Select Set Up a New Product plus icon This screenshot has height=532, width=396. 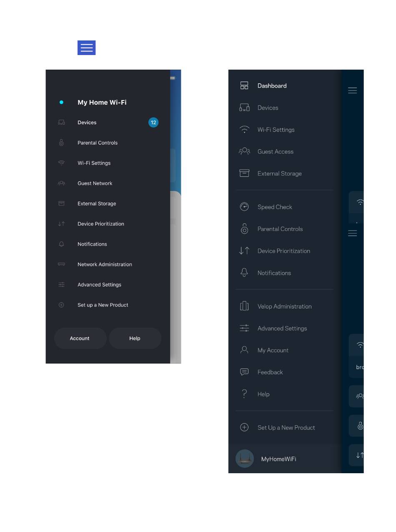click(244, 427)
